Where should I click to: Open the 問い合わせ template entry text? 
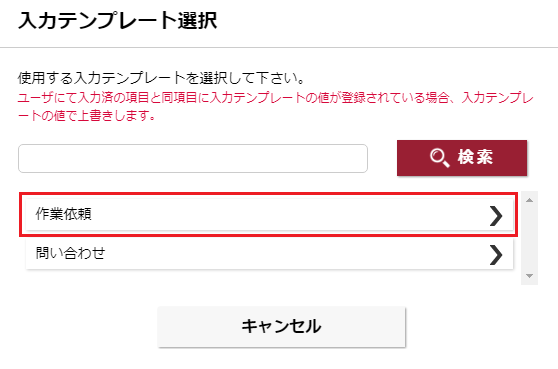[70, 253]
